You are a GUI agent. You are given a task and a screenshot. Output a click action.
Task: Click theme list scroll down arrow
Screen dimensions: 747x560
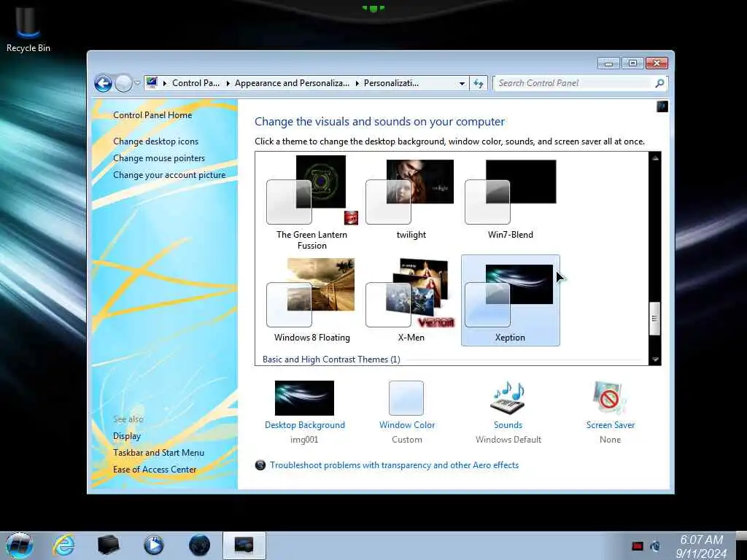tap(655, 359)
